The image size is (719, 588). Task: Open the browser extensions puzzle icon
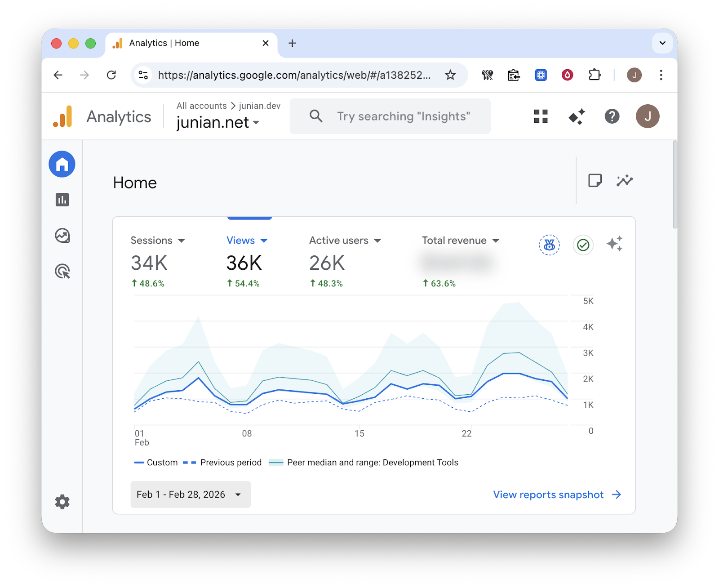[595, 75]
